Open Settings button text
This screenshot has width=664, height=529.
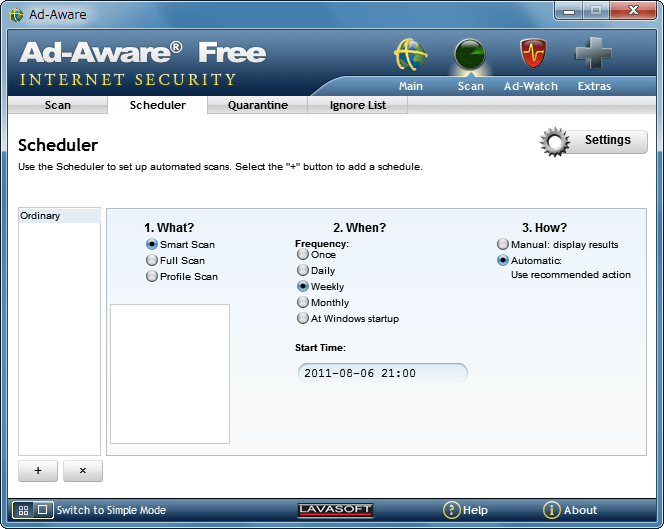click(x=608, y=140)
